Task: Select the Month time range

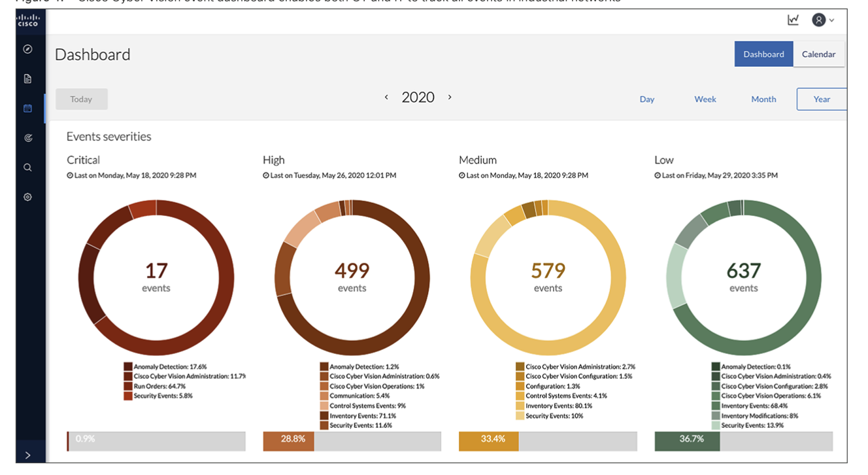Action: point(763,99)
